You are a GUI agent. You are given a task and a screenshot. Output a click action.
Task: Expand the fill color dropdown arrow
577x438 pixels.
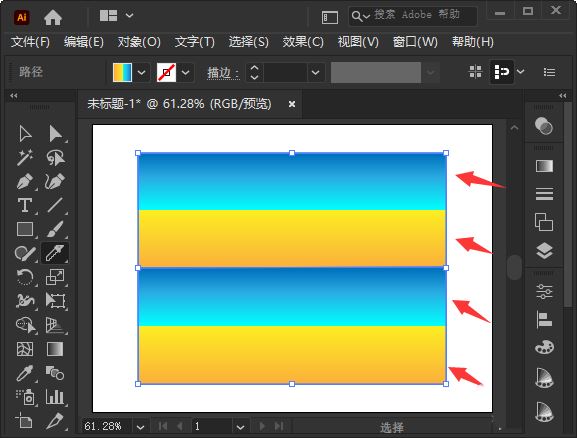pyautogui.click(x=142, y=73)
